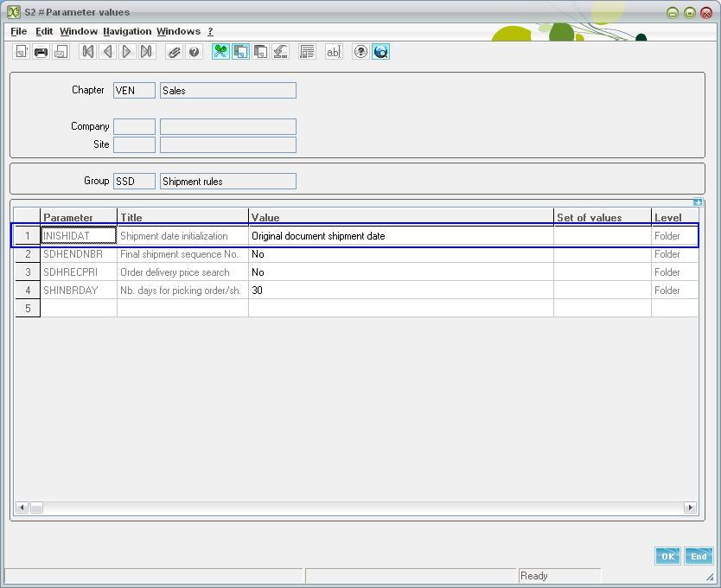The image size is (721, 588).
Task: Open the File menu
Action: point(18,31)
